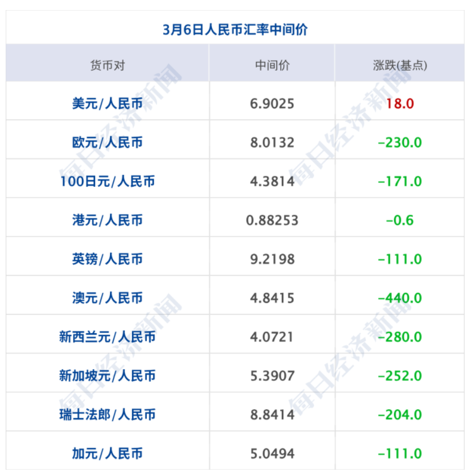Select the 美元/人民币 currency pair
This screenshot has height=476, width=469.
(x=108, y=104)
